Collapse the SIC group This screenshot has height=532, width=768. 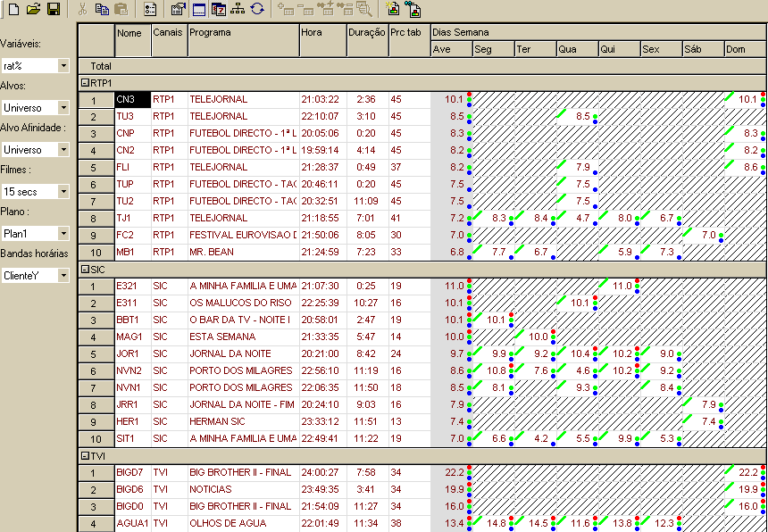click(x=85, y=270)
